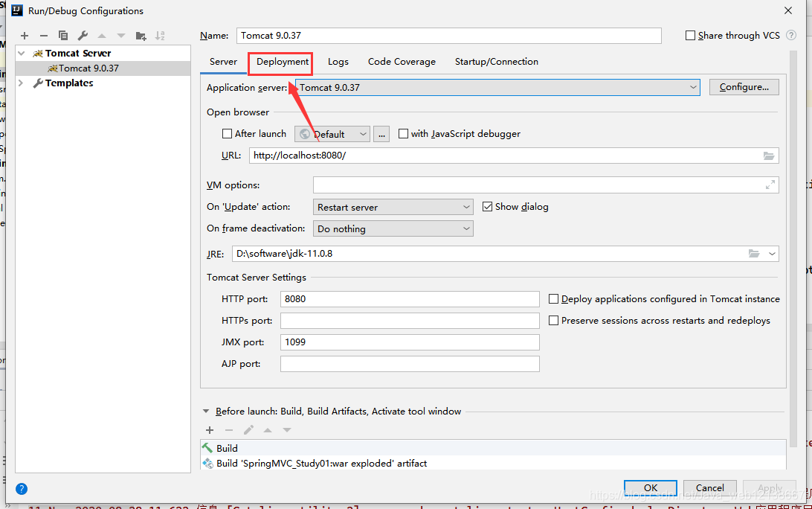Move configuration up arrow in left toolbar

tap(102, 36)
